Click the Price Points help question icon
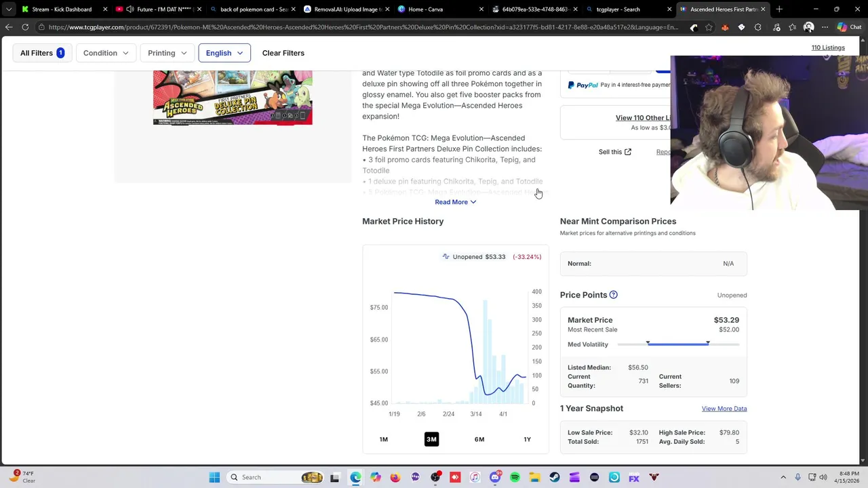868x488 pixels. point(613,295)
